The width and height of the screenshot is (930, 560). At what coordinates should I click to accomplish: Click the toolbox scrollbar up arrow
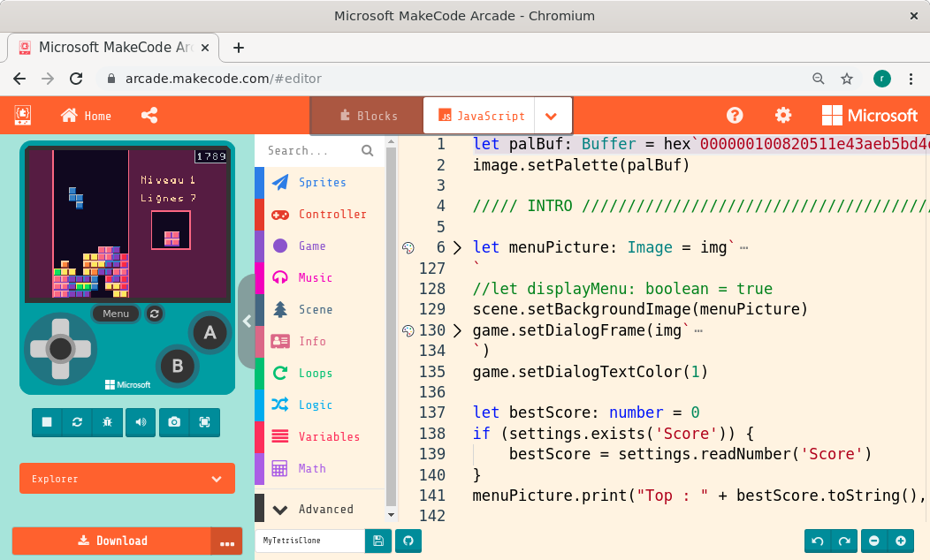[391, 142]
